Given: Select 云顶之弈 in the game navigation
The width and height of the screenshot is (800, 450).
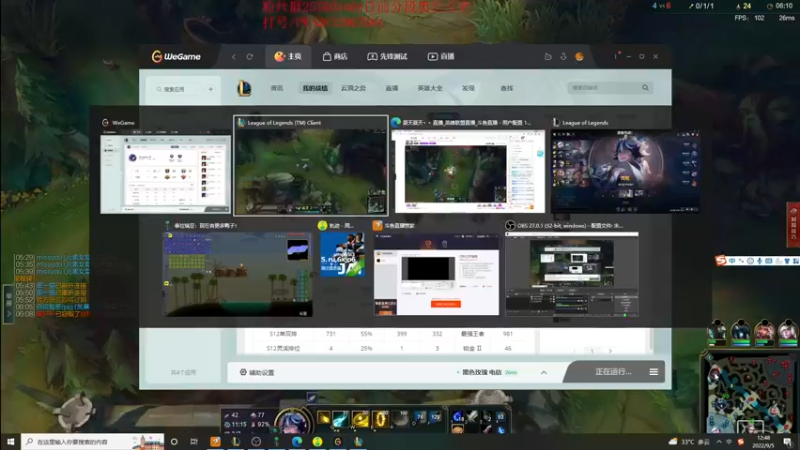Looking at the screenshot, I should coord(353,88).
